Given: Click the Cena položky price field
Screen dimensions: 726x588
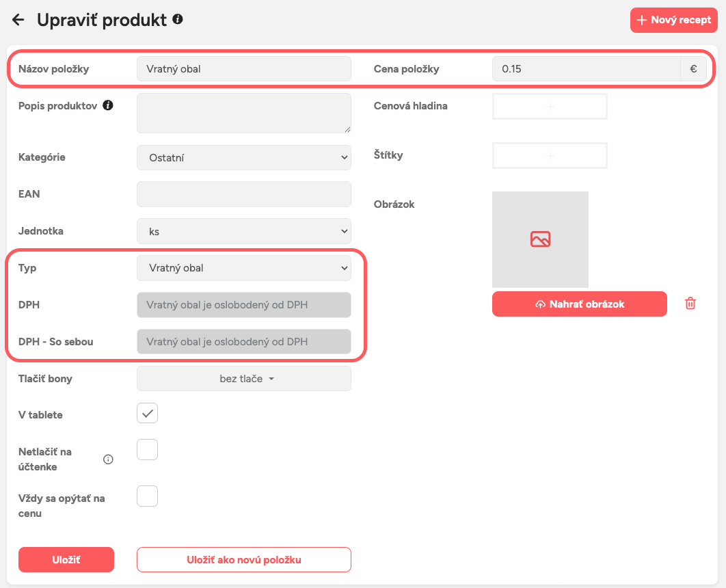Looking at the screenshot, I should tap(586, 69).
